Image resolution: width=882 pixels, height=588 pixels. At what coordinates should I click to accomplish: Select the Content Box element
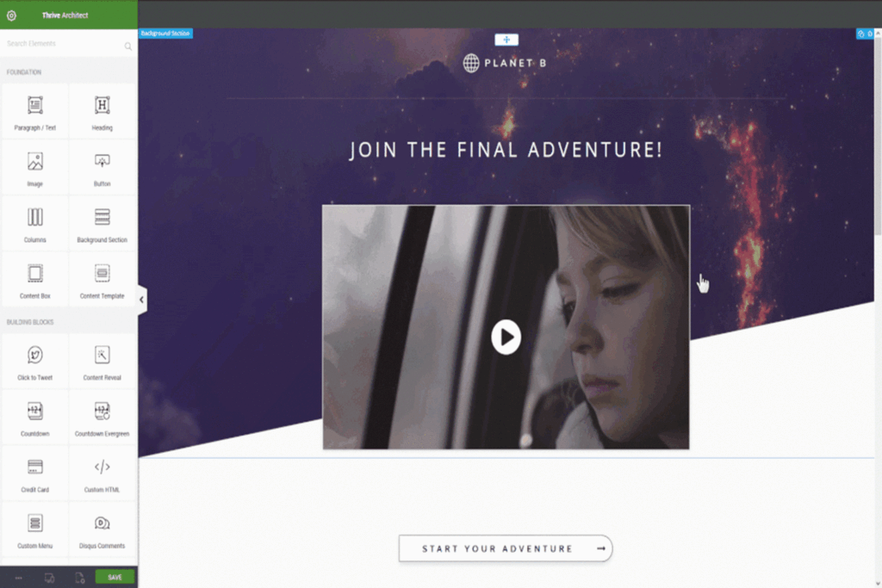click(34, 280)
